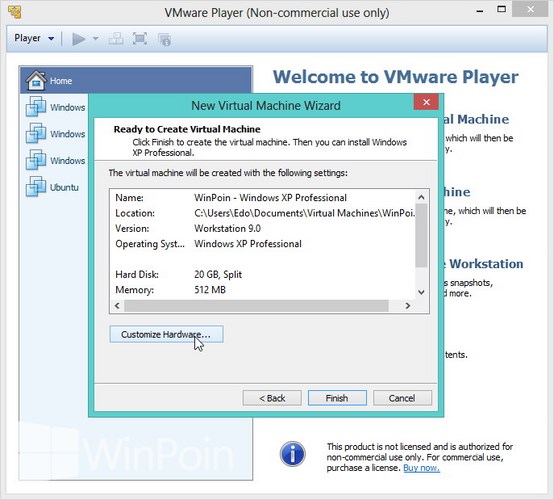Viewport: 554px width, 500px height.
Task: Expand the power options arrow beside Play
Action: pyautogui.click(x=95, y=39)
